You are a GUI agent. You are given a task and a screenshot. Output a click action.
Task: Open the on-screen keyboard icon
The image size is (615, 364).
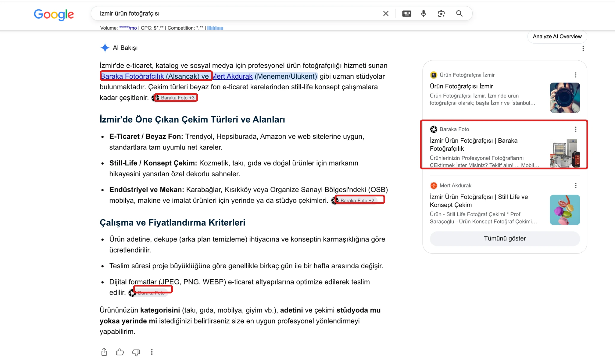click(407, 14)
